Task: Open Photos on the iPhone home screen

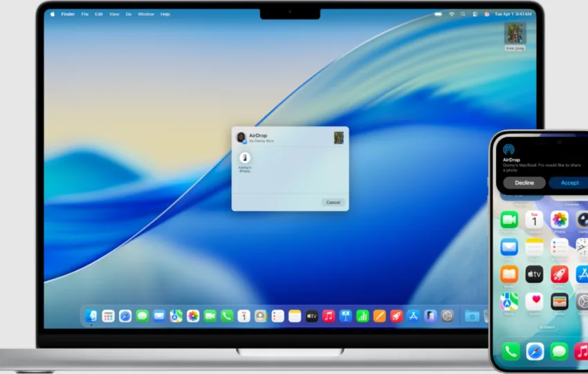Action: [560, 220]
